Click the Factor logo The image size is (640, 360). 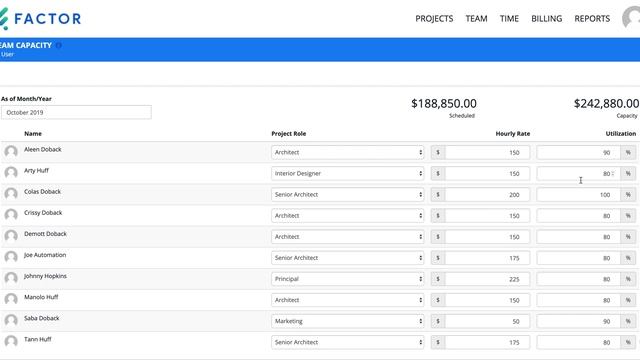[40, 18]
